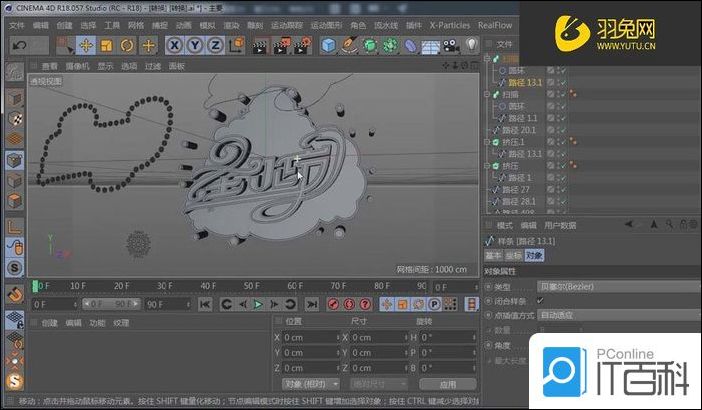Open the 对象 (相对) coordinate dropdown

pyautogui.click(x=311, y=383)
